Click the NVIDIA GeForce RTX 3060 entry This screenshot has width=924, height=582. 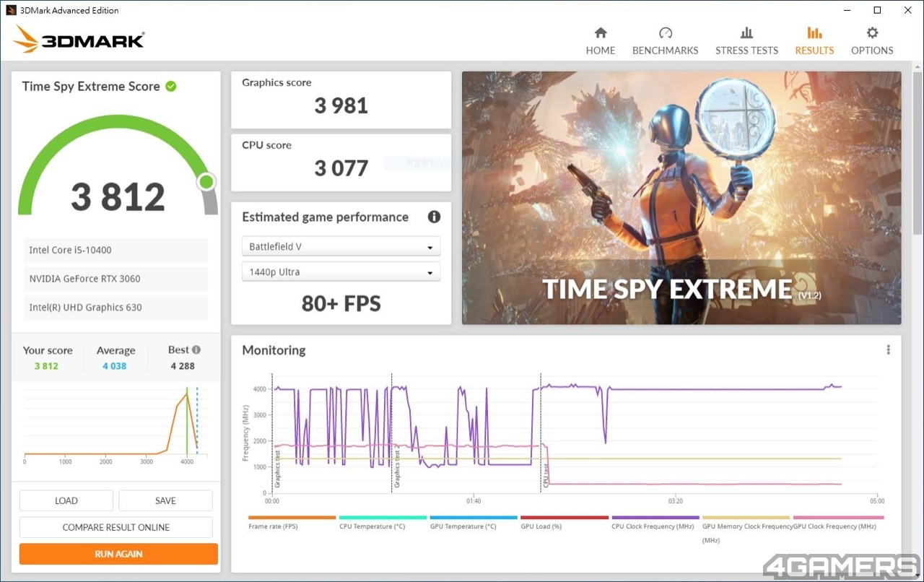pyautogui.click(x=116, y=279)
